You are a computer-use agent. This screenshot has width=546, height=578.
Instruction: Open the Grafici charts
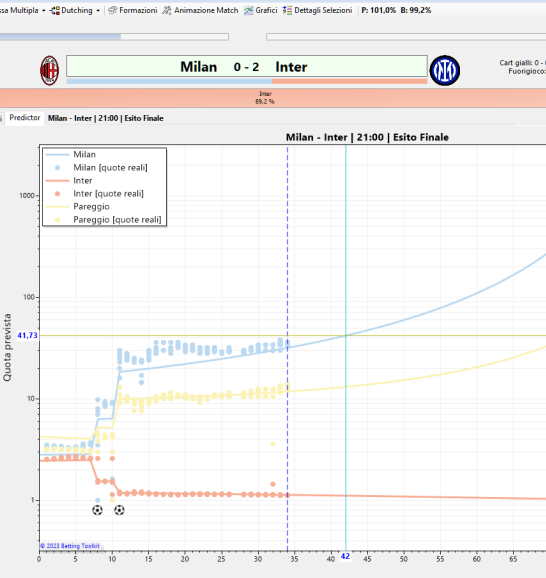click(x=261, y=10)
